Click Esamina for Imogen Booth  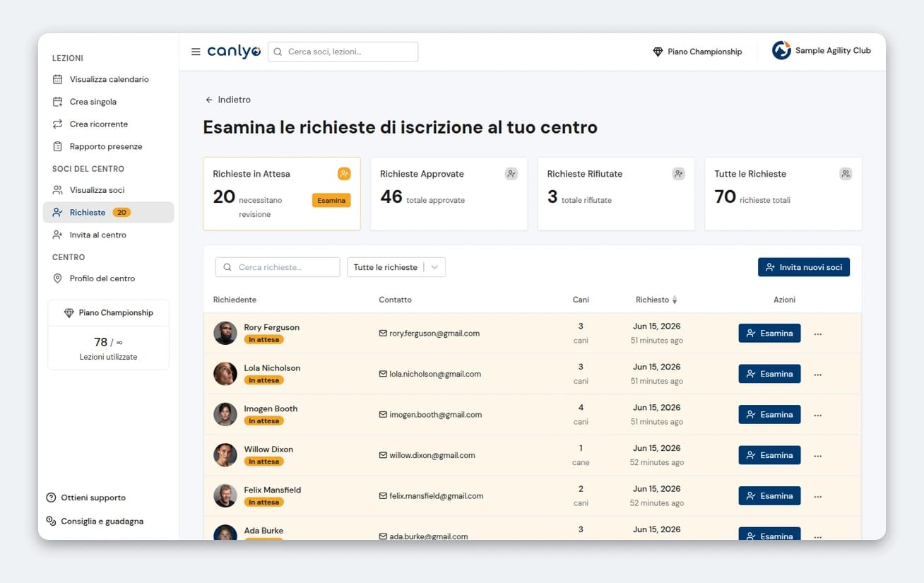click(769, 415)
